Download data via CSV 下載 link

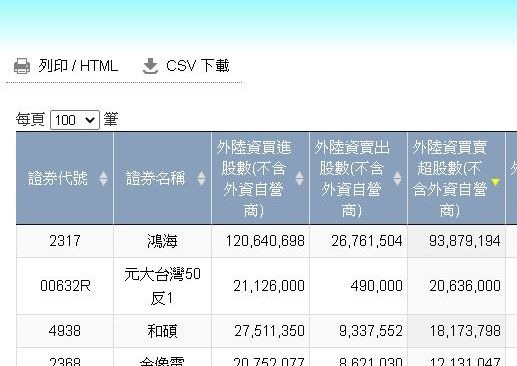198,66
